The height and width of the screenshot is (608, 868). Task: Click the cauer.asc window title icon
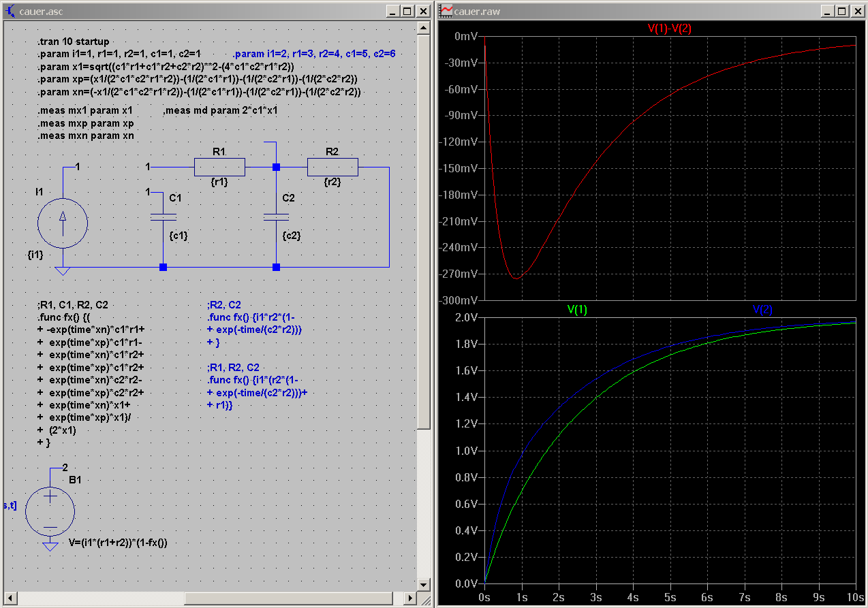pyautogui.click(x=10, y=11)
